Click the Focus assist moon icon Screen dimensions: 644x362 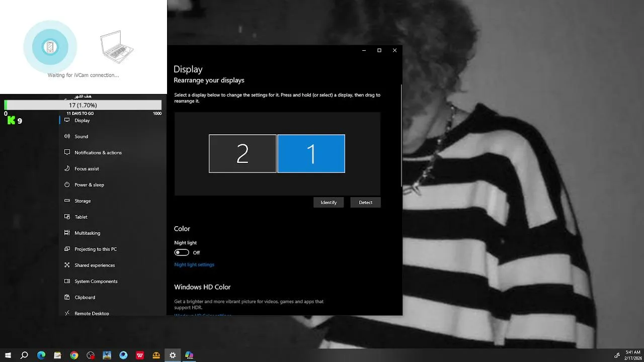[67, 168]
